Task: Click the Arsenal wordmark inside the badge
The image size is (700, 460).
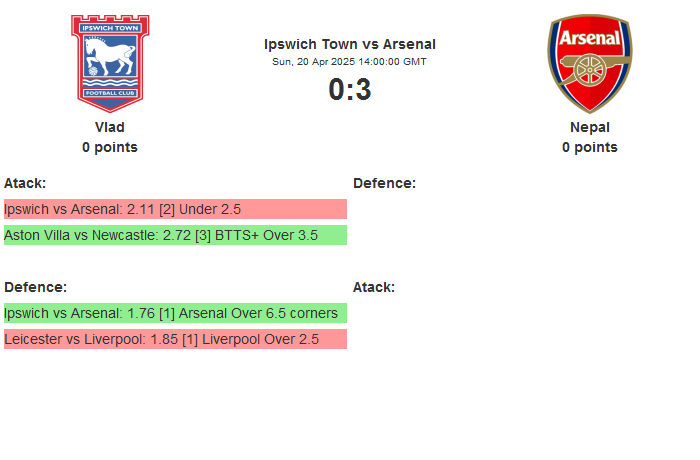Action: [x=589, y=38]
